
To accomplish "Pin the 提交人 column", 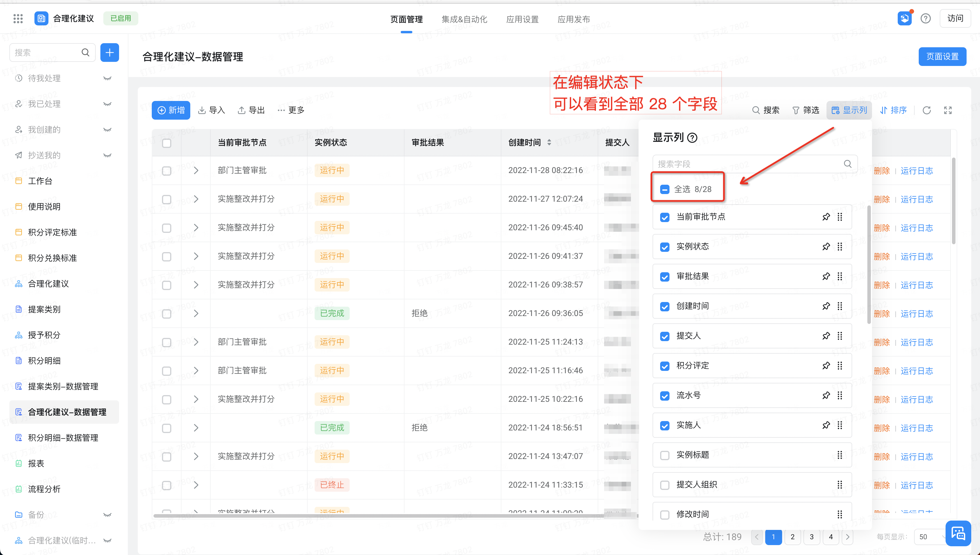I will click(826, 336).
